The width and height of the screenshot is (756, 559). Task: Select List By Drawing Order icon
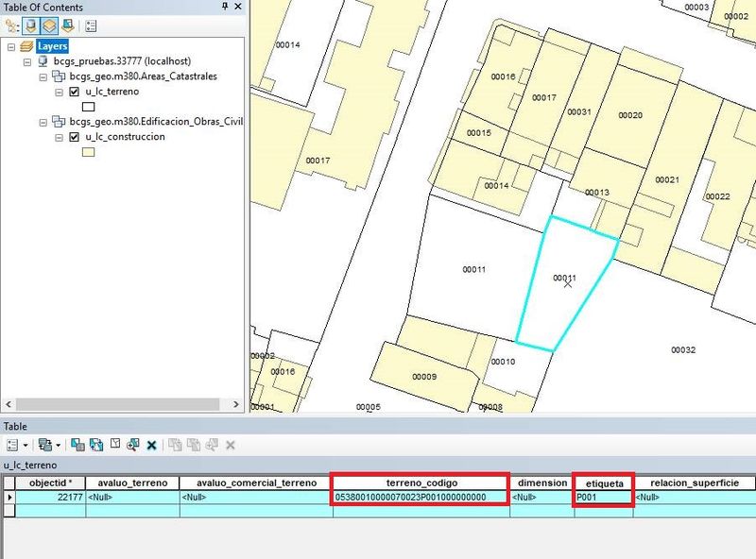[11, 25]
